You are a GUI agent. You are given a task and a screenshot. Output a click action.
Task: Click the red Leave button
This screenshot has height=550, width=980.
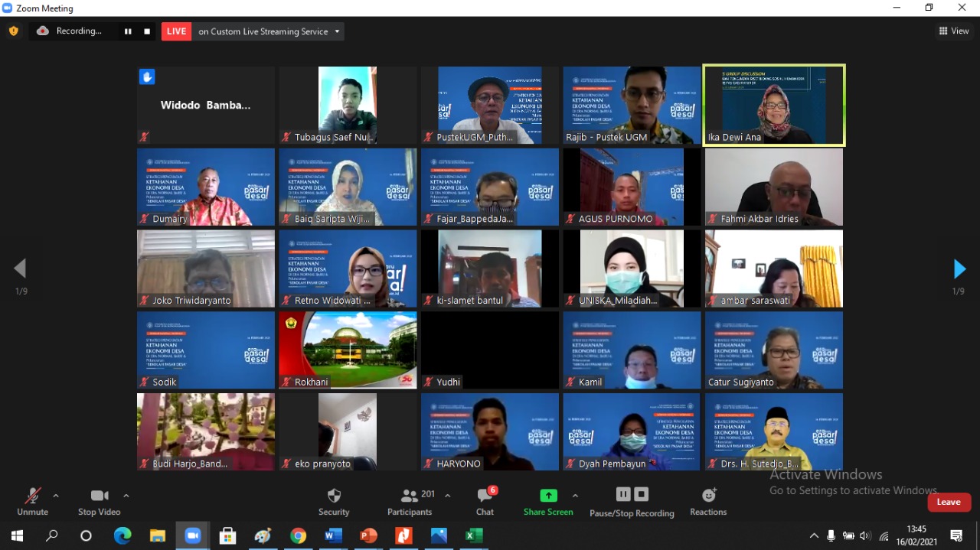pos(949,502)
